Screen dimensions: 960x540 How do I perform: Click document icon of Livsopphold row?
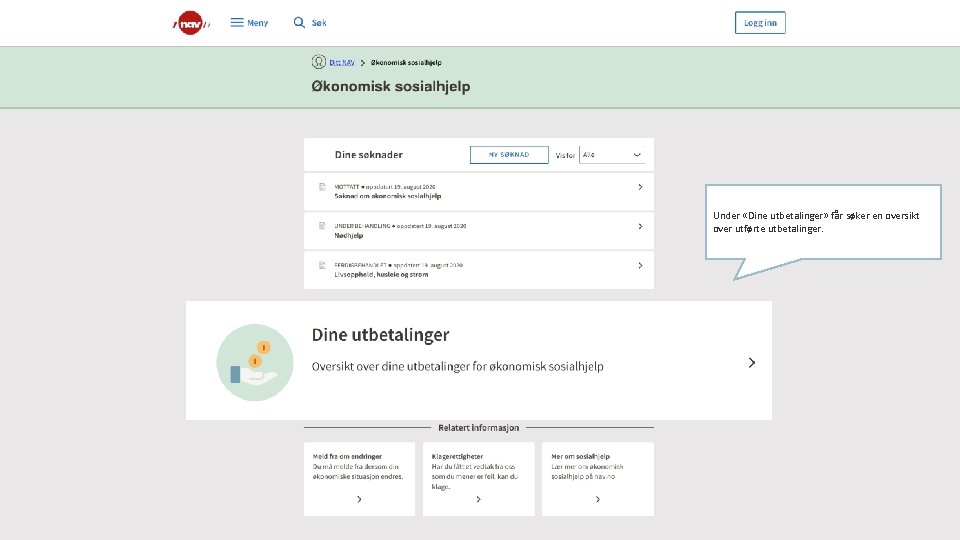(x=322, y=265)
